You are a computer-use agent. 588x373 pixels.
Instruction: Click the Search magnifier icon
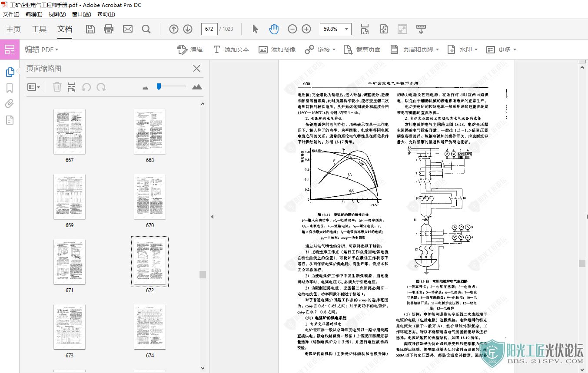(x=146, y=29)
